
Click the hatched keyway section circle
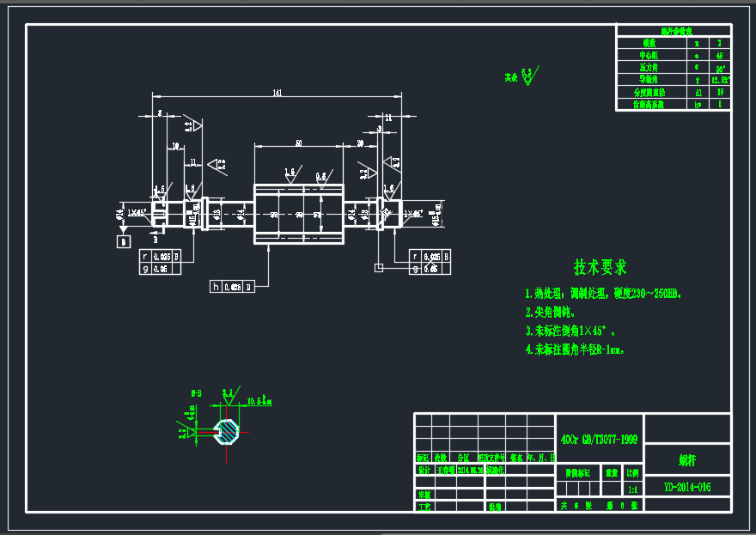pos(227,433)
